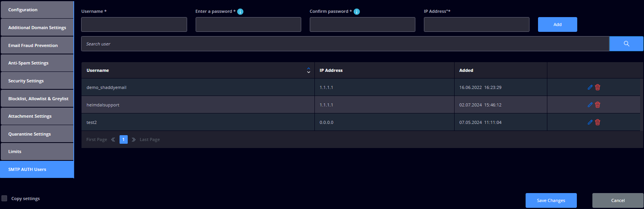Sort the table by Username column
The image size is (644, 209).
(308, 70)
